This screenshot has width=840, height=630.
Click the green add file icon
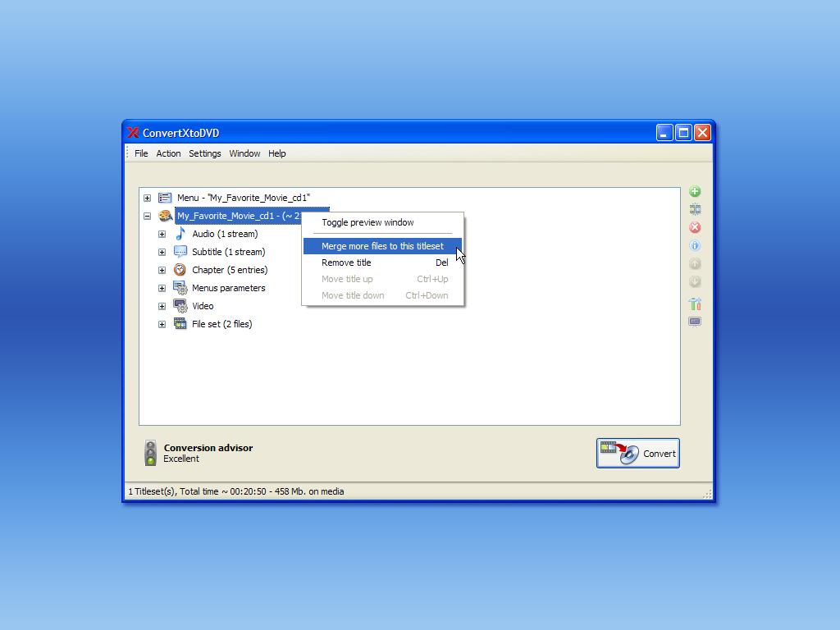695,191
